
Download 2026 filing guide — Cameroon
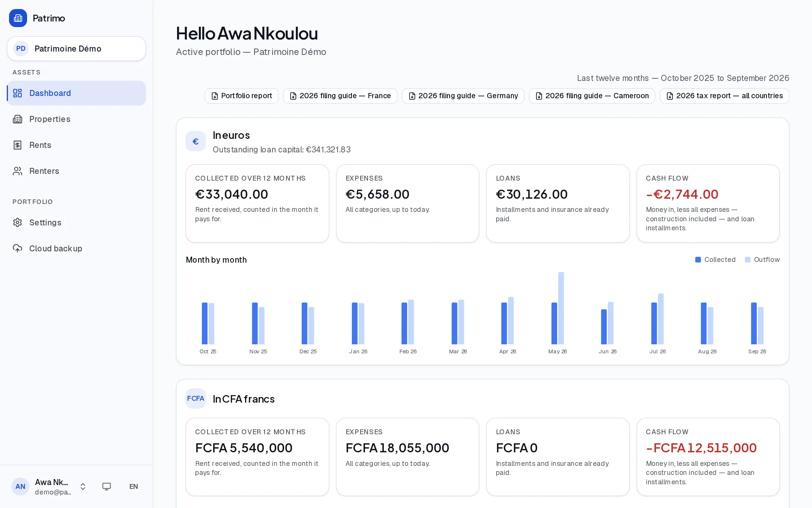[x=592, y=96]
